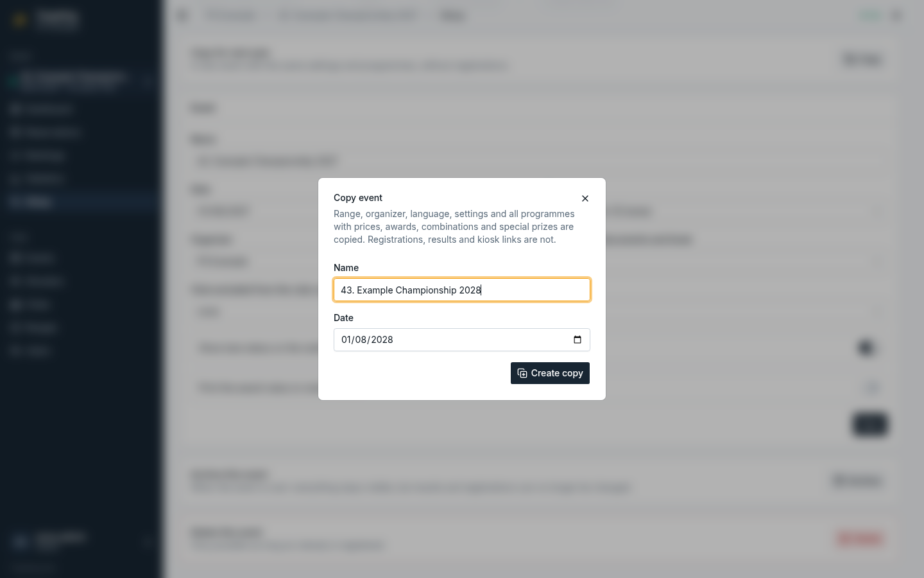This screenshot has height=578, width=924.
Task: Select the day segment 01 in Date
Action: pyautogui.click(x=346, y=340)
